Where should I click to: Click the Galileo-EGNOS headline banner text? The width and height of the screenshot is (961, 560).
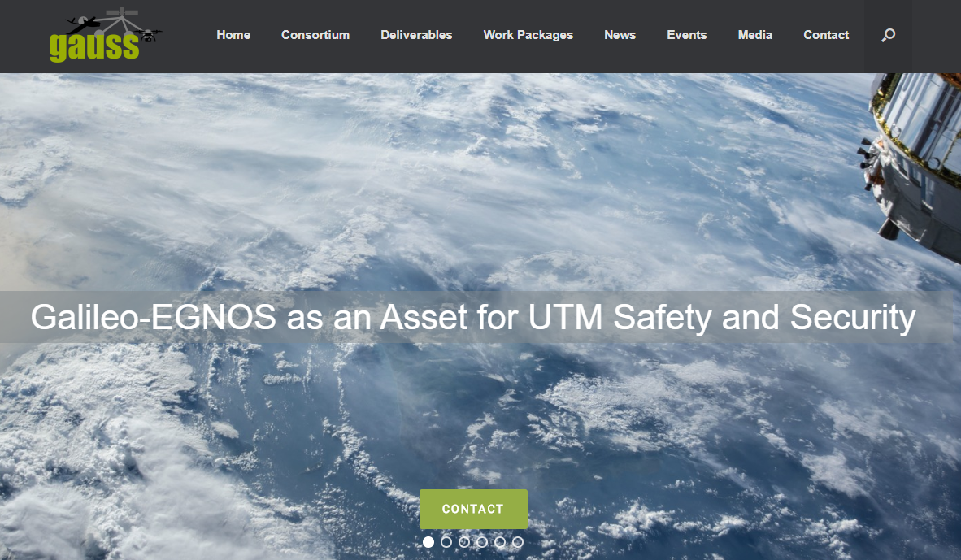click(x=473, y=317)
